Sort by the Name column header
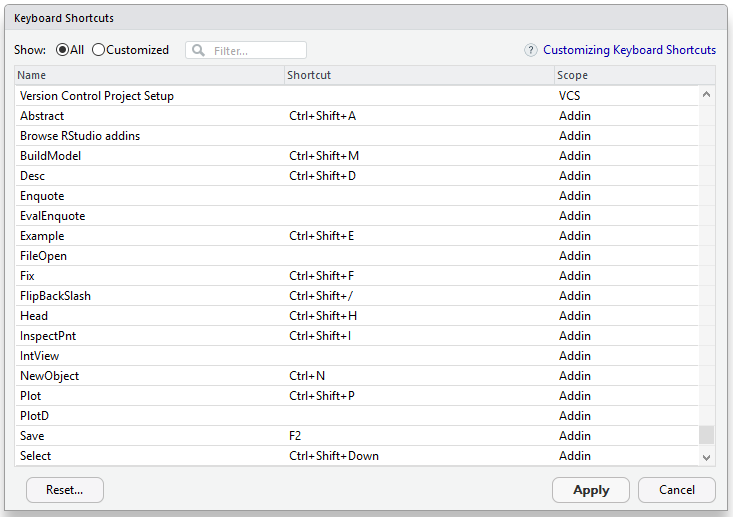The width and height of the screenshot is (733, 517). tap(150, 75)
